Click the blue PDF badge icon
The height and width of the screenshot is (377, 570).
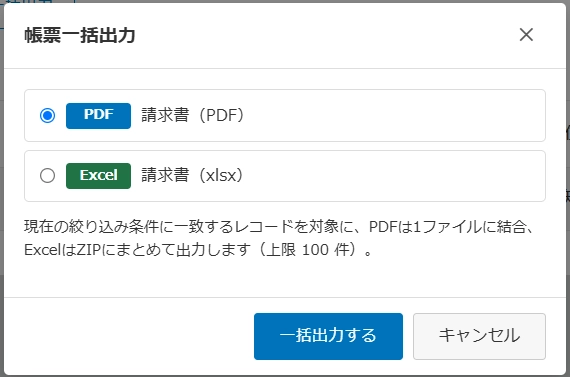pos(98,116)
